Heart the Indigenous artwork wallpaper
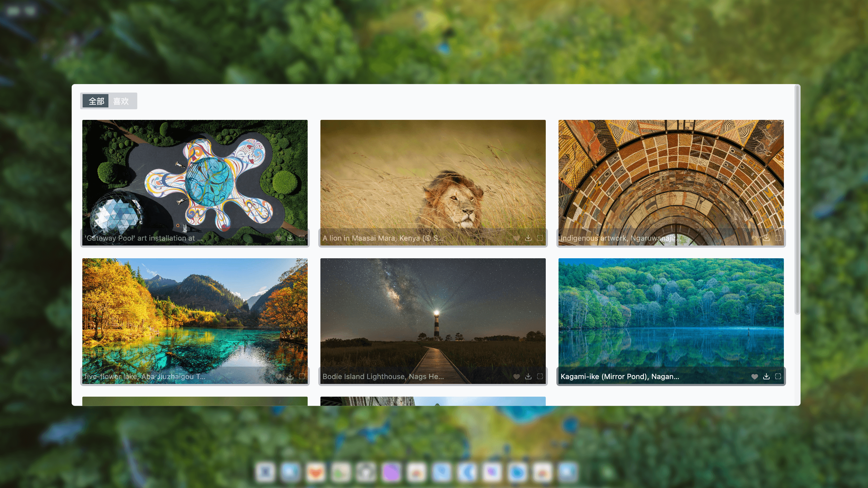Image resolution: width=868 pixels, height=488 pixels. (754, 238)
